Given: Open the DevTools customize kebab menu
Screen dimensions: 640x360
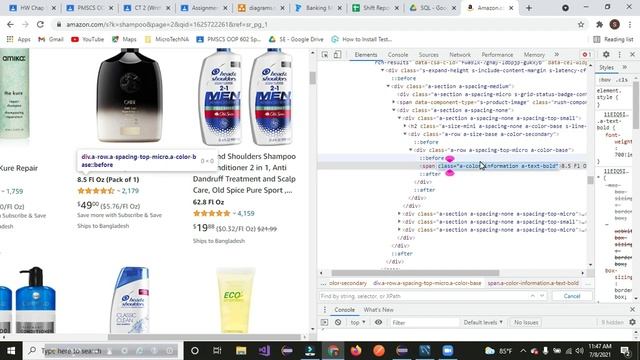Looking at the screenshot, I should pos(620,54).
